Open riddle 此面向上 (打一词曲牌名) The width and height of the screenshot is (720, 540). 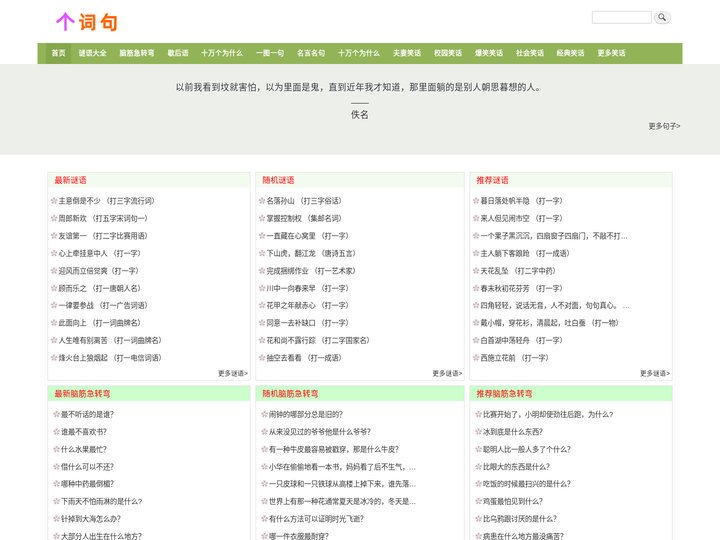pos(100,323)
